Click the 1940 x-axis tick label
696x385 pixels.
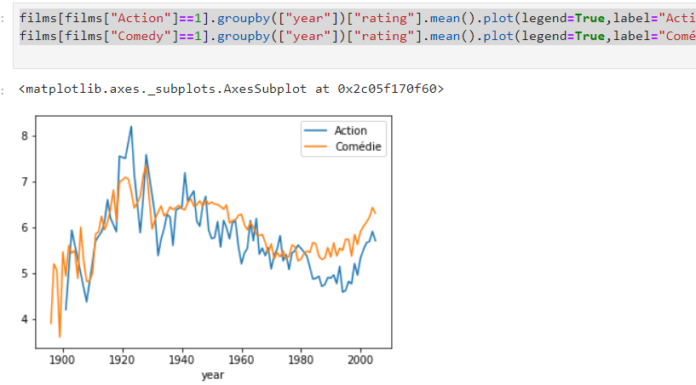tap(182, 360)
